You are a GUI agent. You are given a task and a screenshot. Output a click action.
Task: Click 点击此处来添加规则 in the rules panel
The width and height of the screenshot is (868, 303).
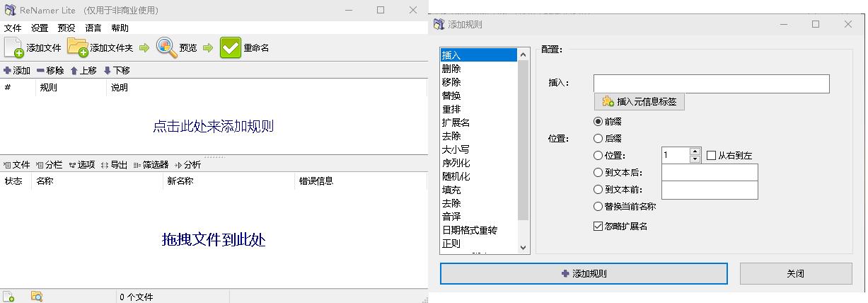(213, 127)
